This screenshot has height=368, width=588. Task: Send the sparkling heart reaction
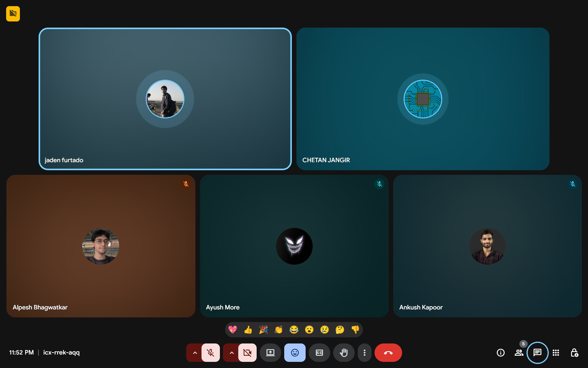click(x=233, y=330)
